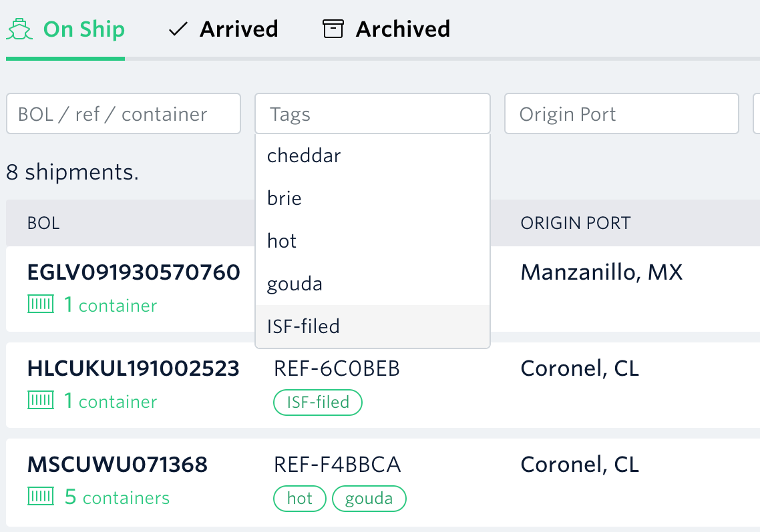
Task: Click the checkmark icon next to Arrived
Action: tap(176, 28)
